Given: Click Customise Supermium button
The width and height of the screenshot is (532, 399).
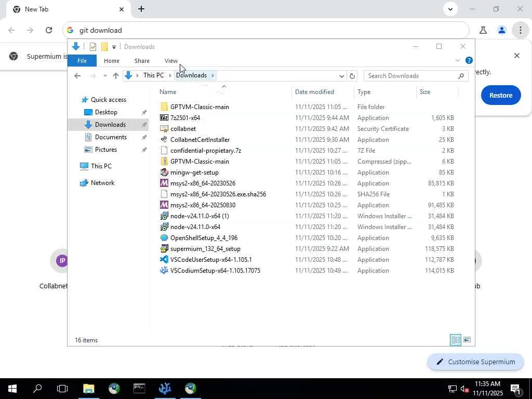Looking at the screenshot, I should pos(476,362).
